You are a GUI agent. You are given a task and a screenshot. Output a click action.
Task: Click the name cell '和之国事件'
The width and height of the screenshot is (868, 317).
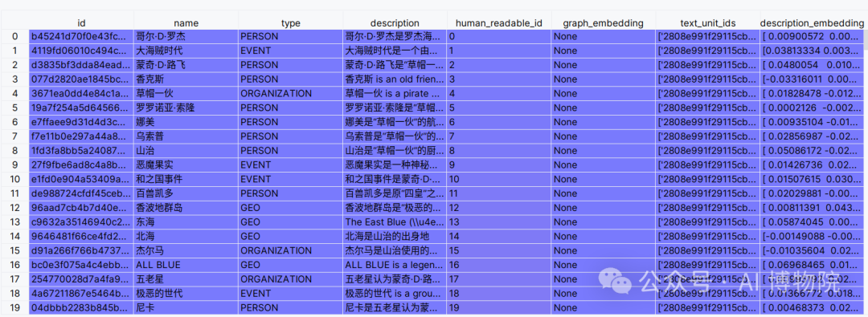(186, 179)
